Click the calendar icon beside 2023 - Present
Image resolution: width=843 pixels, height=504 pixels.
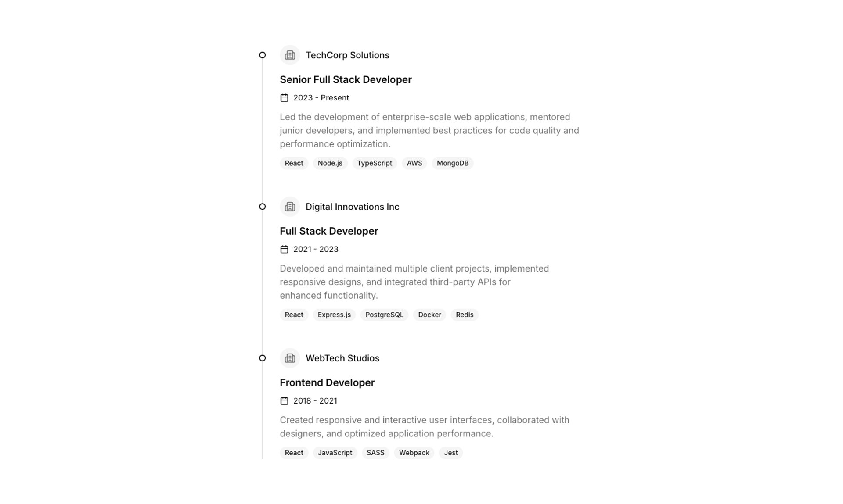click(x=284, y=98)
